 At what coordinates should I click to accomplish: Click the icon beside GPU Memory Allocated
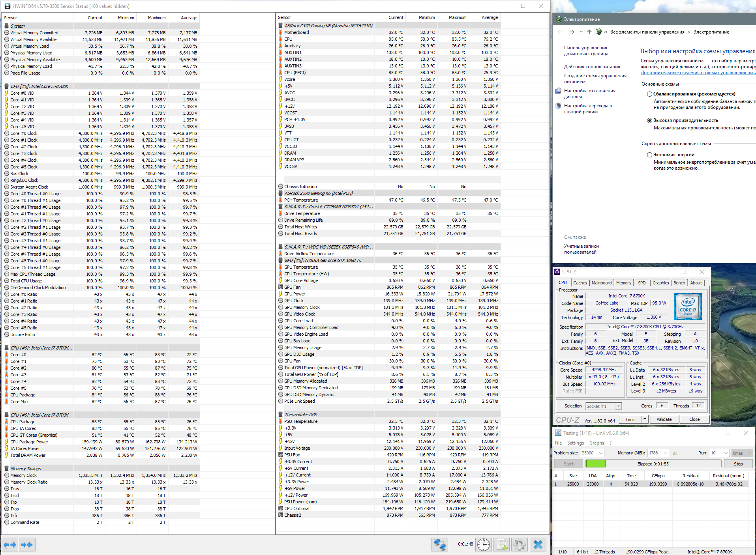[281, 381]
